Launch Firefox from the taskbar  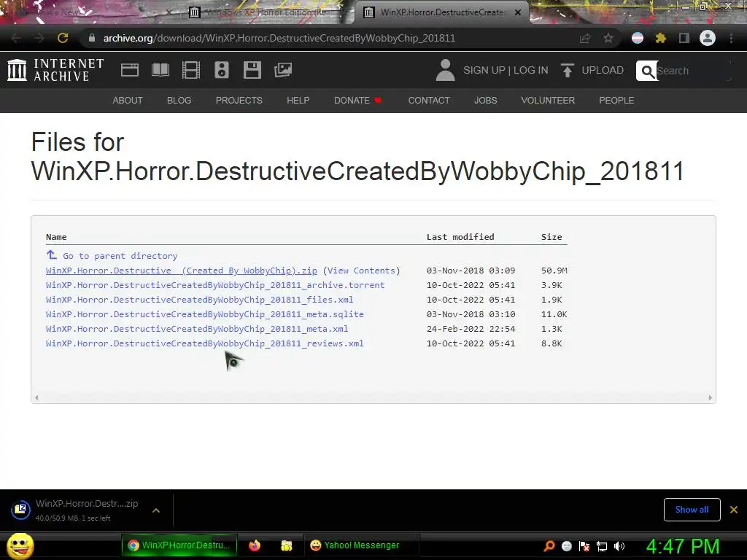point(255,545)
